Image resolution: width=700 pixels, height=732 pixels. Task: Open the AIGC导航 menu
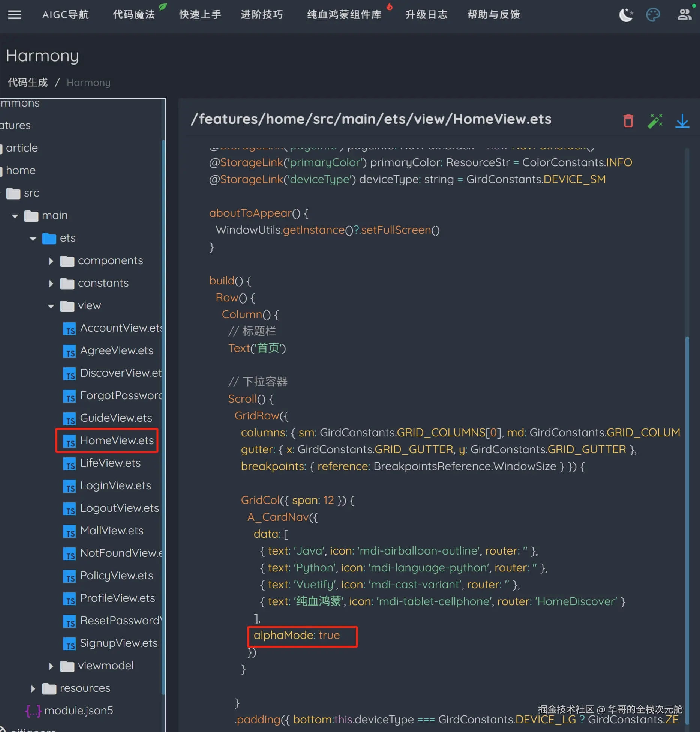click(x=66, y=15)
